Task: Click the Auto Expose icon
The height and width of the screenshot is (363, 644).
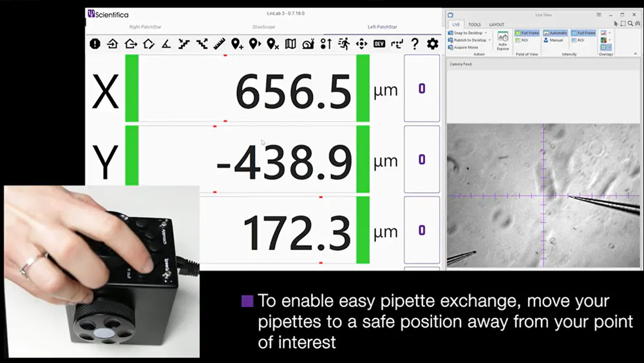Action: coord(503,40)
